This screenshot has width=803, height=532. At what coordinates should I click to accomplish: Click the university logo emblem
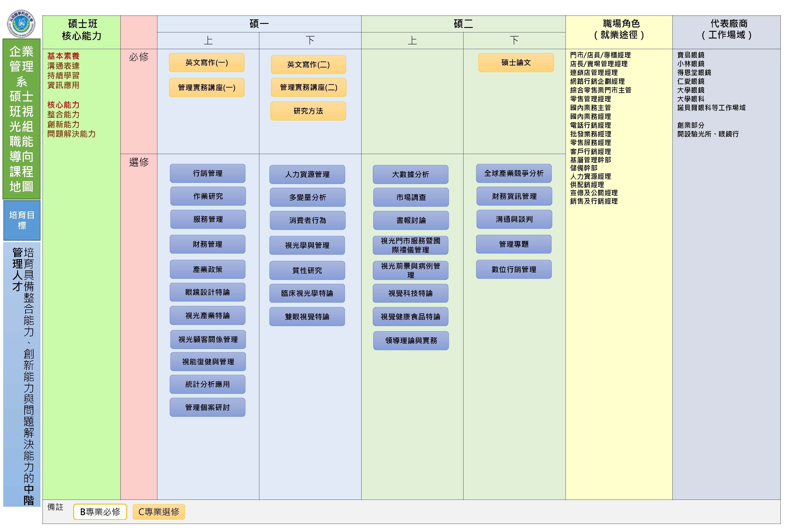click(x=21, y=24)
